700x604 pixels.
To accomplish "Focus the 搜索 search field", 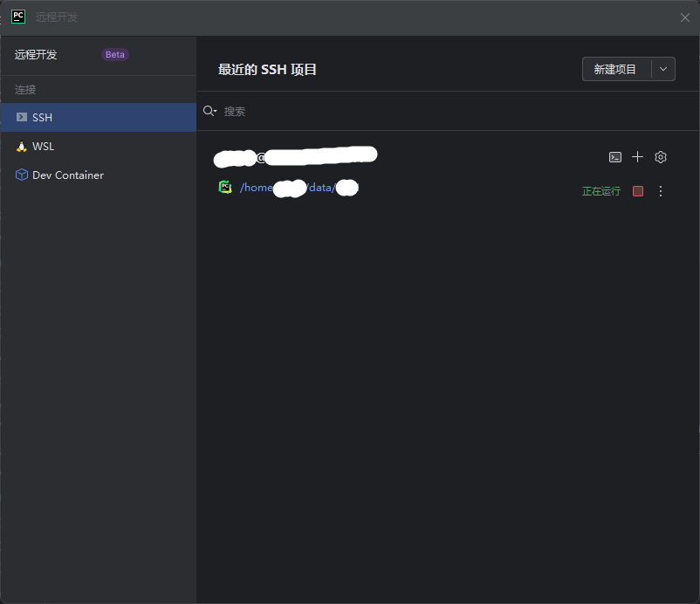I will (x=449, y=111).
